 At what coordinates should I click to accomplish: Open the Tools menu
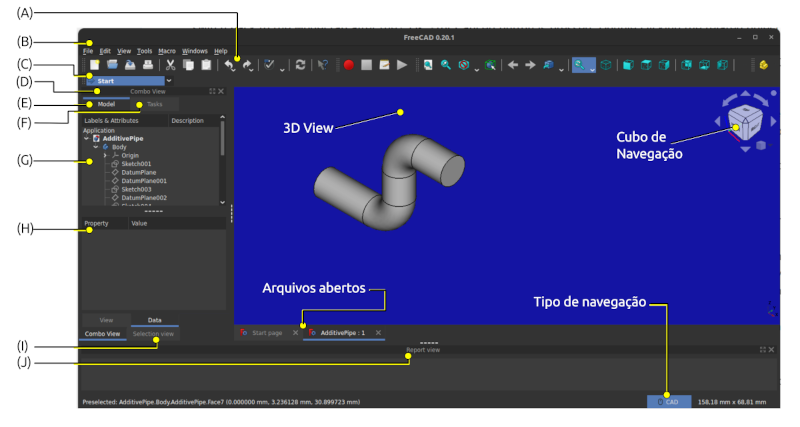pyautogui.click(x=144, y=51)
